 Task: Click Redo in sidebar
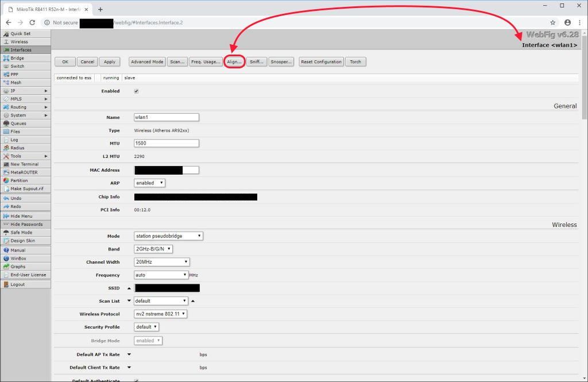click(25, 206)
